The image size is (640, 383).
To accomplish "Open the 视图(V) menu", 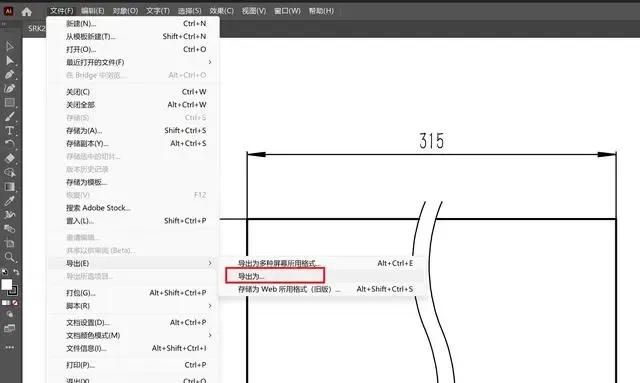I will (254, 11).
